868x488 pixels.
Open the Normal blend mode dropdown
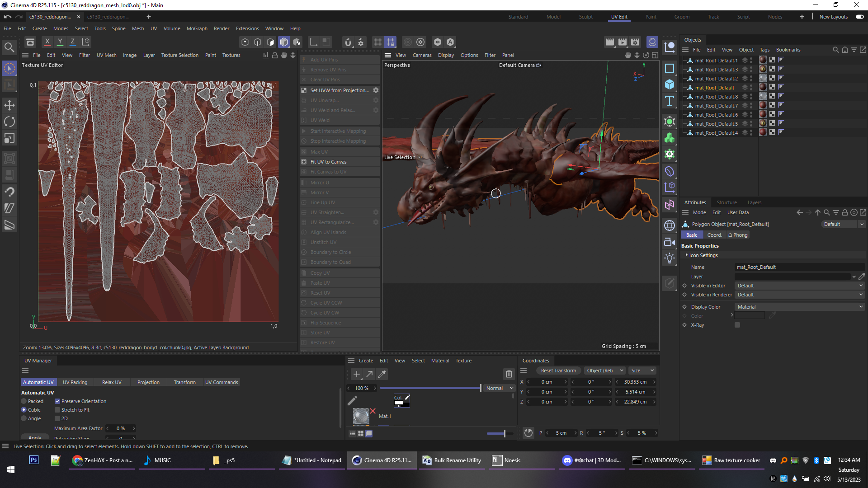click(x=500, y=388)
